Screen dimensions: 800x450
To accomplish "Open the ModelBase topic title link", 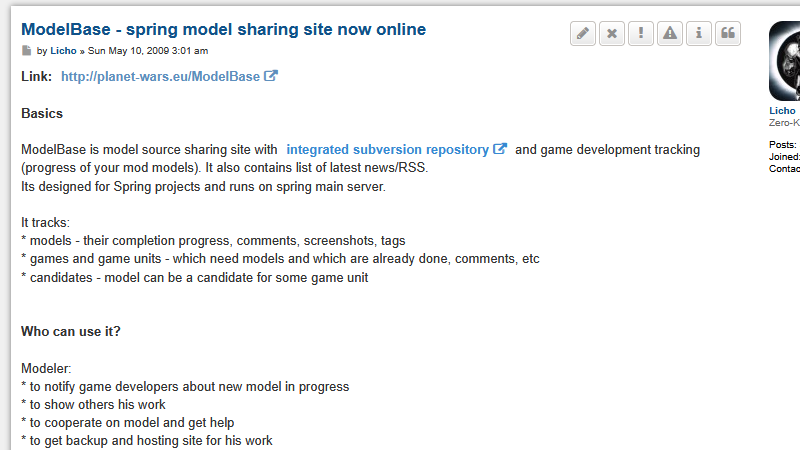I will click(223, 30).
